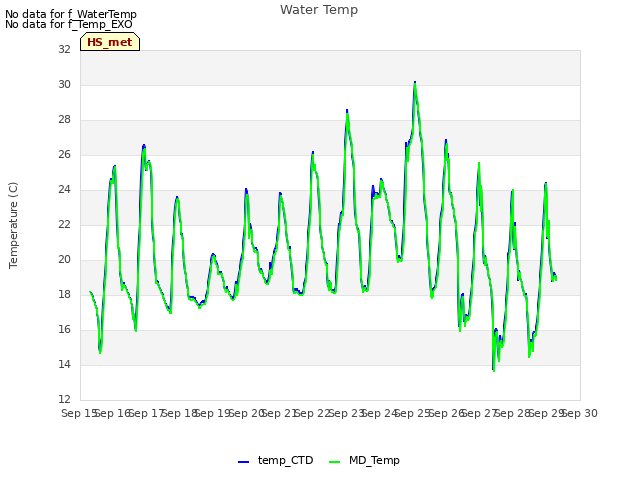Select the MD_Temp legend entry

364,460
